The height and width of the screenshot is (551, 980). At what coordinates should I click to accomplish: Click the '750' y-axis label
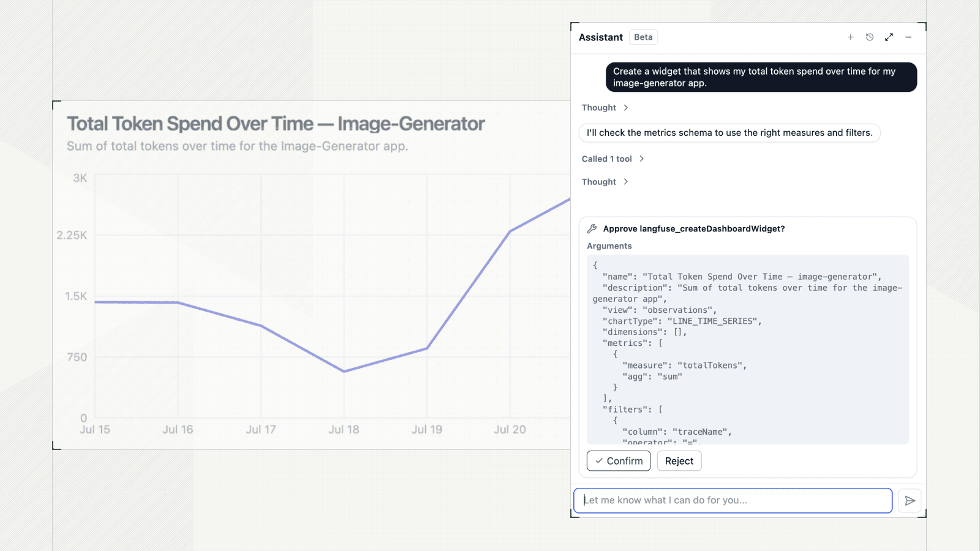click(77, 358)
